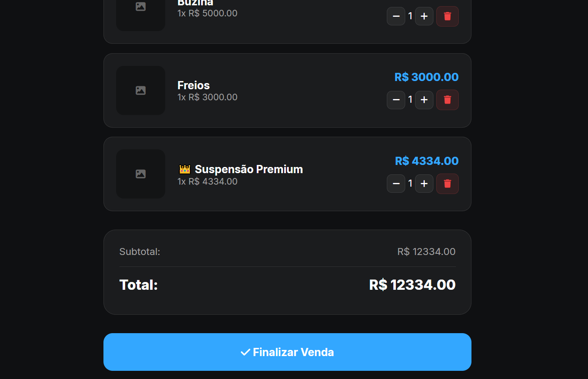588x379 pixels.
Task: Delete Buzina using the trash icon
Action: pyautogui.click(x=447, y=16)
